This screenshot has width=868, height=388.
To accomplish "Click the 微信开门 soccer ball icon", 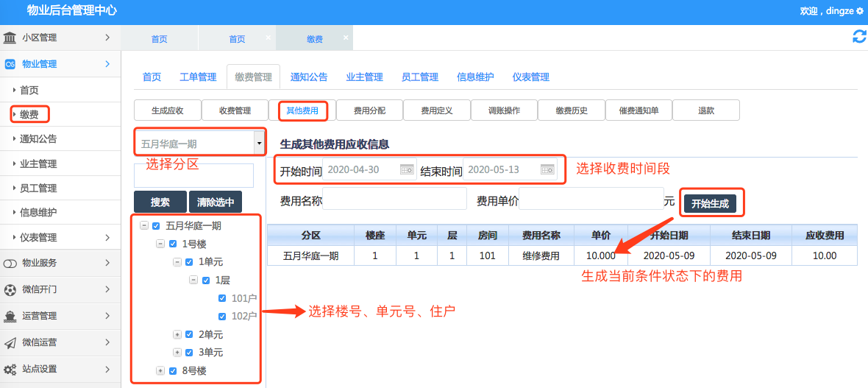I will point(10,290).
